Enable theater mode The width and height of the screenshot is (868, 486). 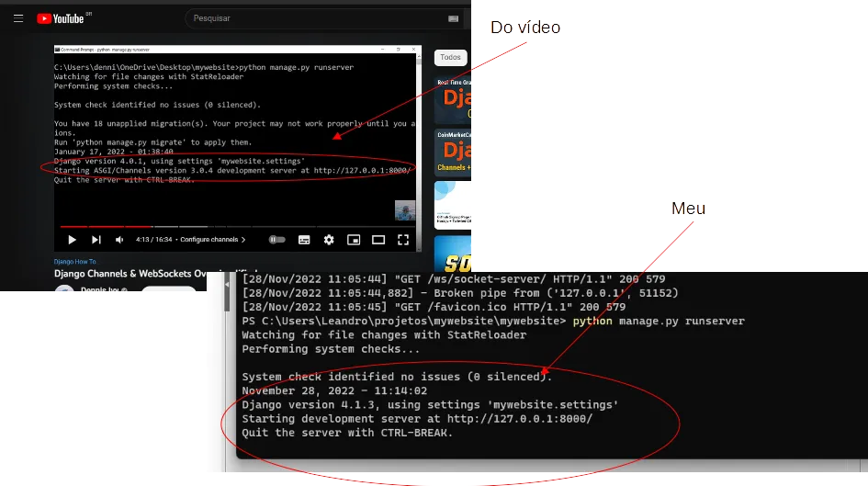click(x=378, y=240)
